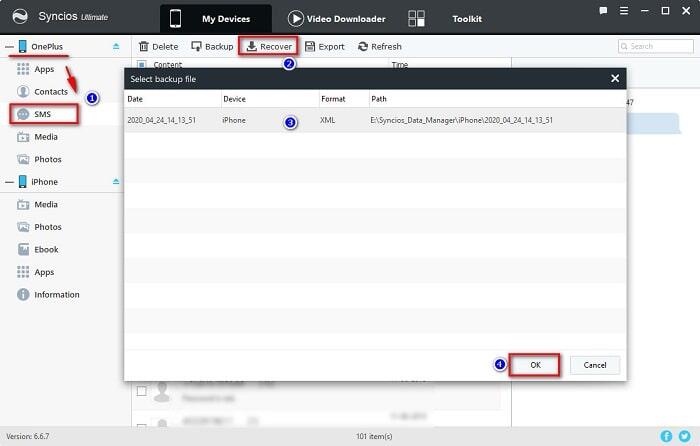Close the Select backup file dialog
Screen dimensions: 700x446
click(615, 79)
